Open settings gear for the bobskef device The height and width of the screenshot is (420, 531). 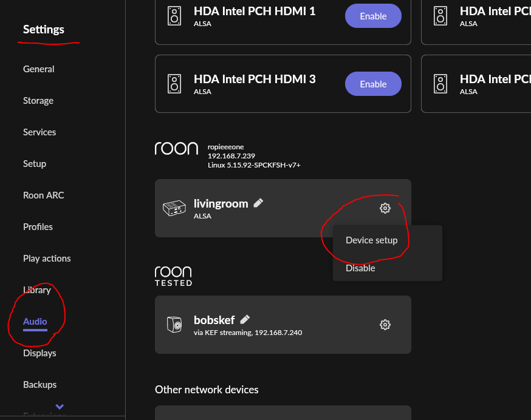coord(385,324)
